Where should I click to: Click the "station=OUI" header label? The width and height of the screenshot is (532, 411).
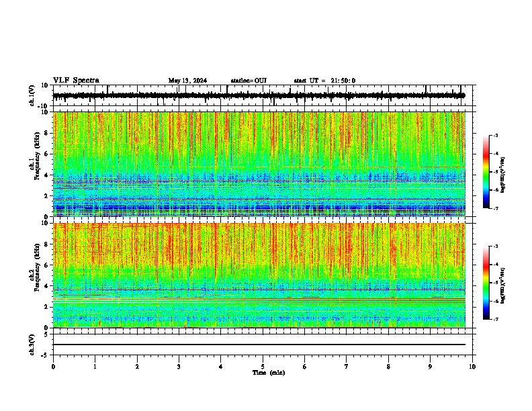[x=249, y=81]
